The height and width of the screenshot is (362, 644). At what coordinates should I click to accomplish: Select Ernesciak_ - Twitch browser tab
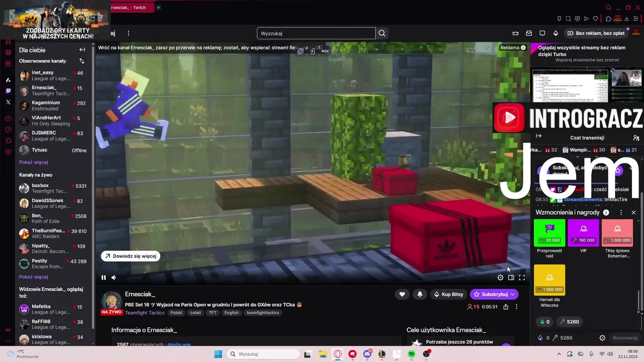point(132,8)
